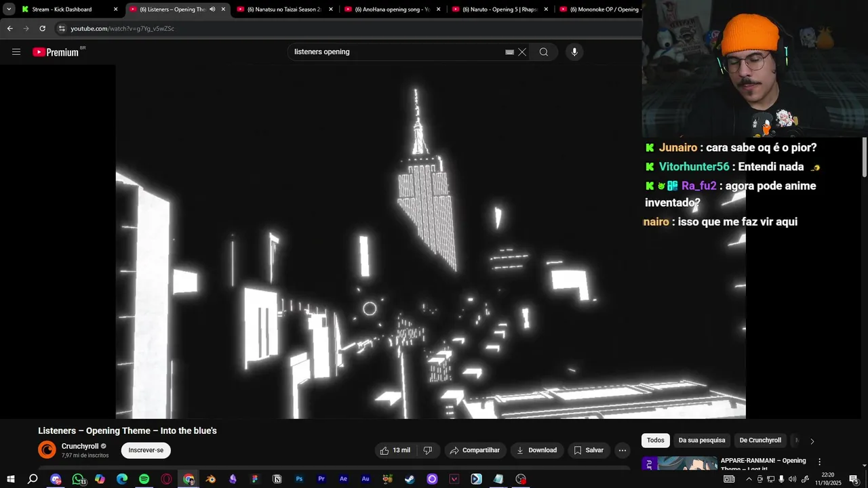Toggle system volume icon in tray
Screen dimensions: 868x488
click(792, 479)
